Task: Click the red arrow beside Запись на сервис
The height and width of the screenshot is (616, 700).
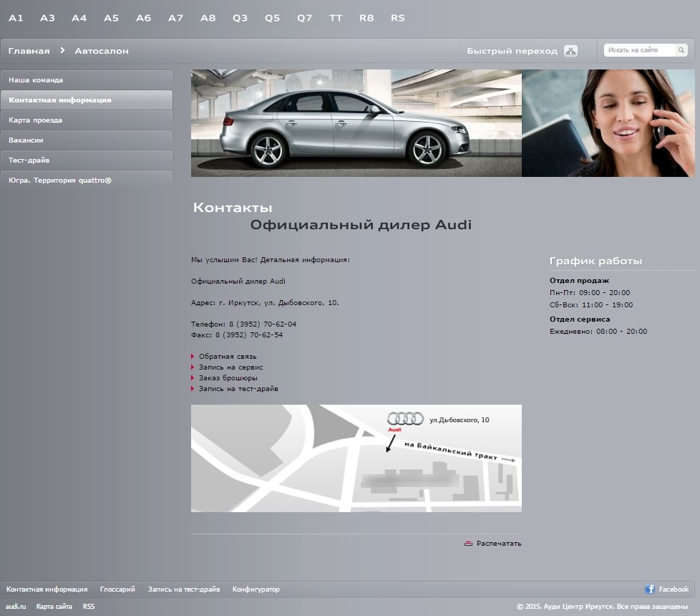Action: point(193,367)
